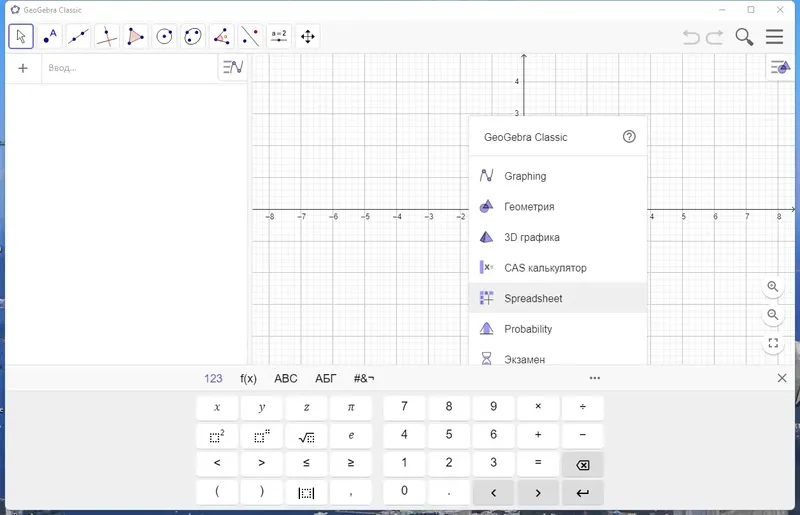800x515 pixels.
Task: Close the virtual keyboard
Action: (782, 378)
